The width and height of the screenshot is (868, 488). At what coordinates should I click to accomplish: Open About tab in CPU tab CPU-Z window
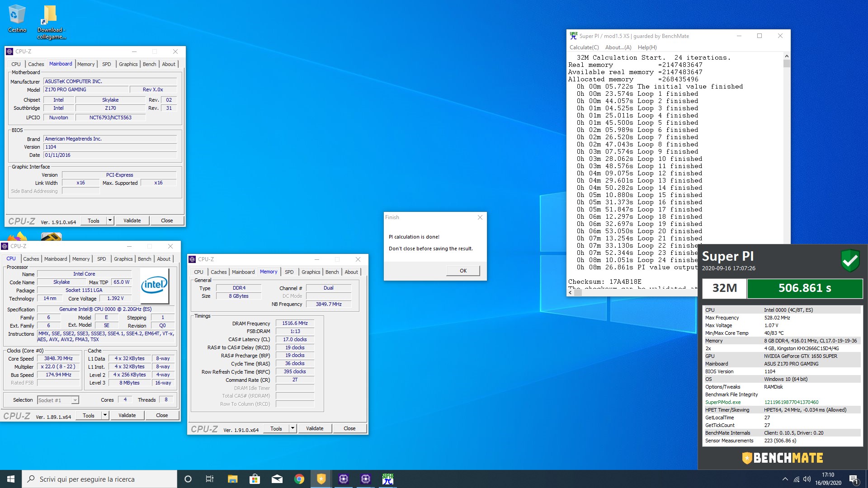tap(164, 259)
